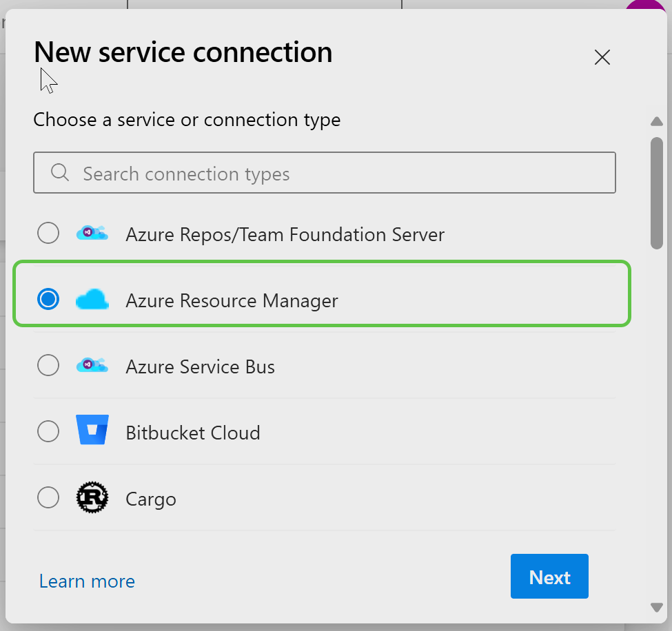Viewport: 672px width, 631px height.
Task: Click the Cargo Rust gear icon
Action: click(92, 497)
